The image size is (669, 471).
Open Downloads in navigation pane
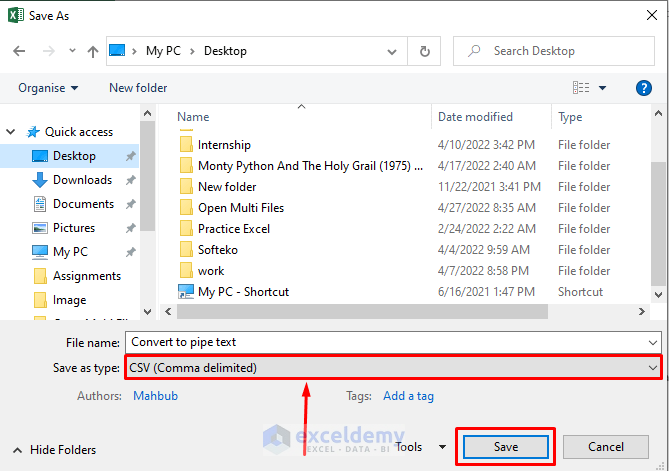82,180
